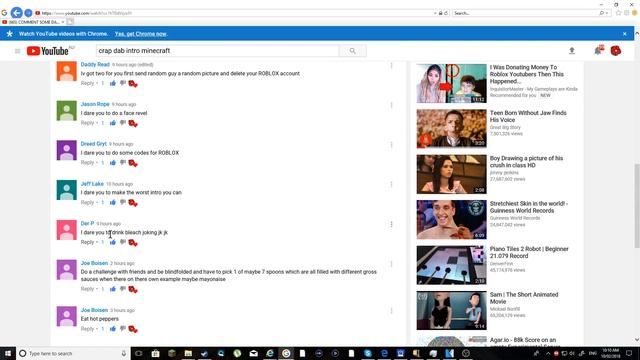640x360 pixels.
Task: Open the upload video arrow icon
Action: tap(572, 51)
